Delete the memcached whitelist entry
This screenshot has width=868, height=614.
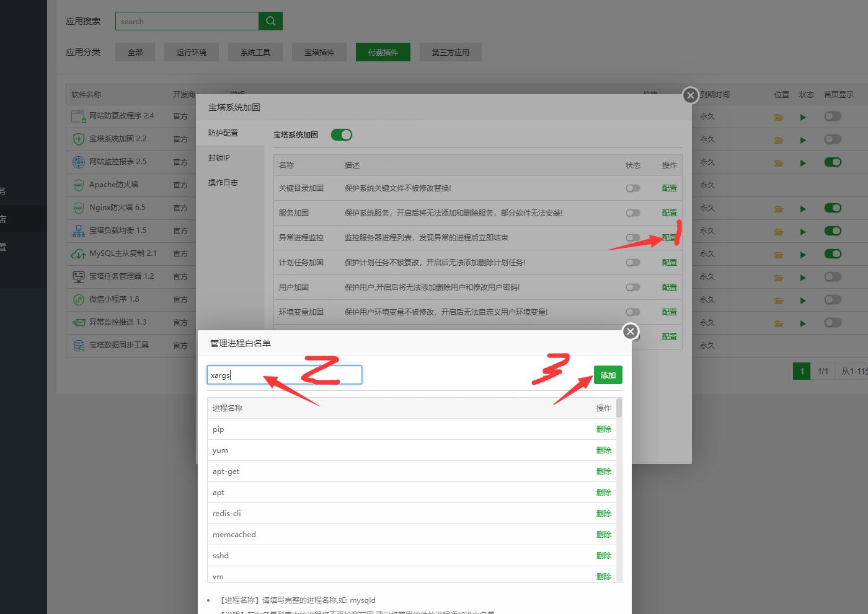[x=604, y=534]
